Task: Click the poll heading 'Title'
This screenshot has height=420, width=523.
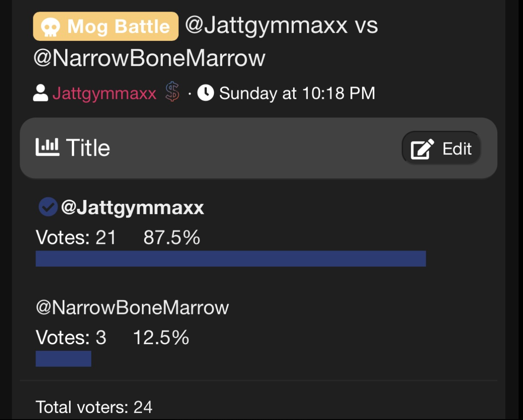Action: click(88, 148)
